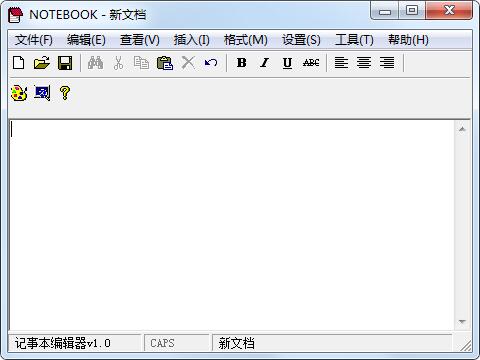Create a new document with the blank page icon
This screenshot has height=360, width=480.
[19, 63]
